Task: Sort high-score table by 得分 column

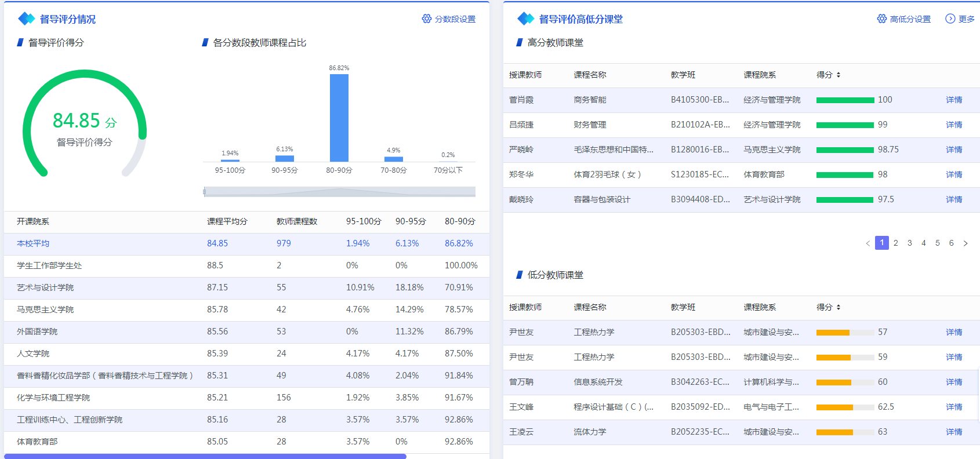Action: pyautogui.click(x=839, y=75)
